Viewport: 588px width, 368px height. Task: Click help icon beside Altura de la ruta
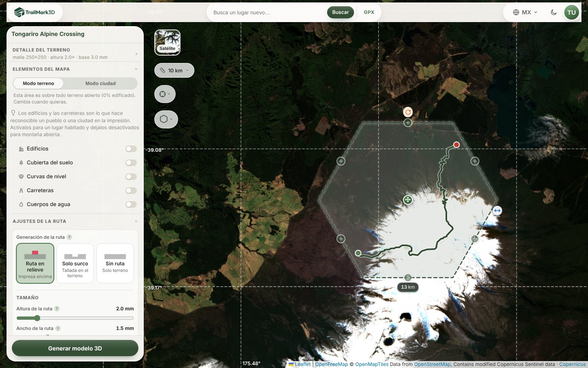(x=57, y=309)
